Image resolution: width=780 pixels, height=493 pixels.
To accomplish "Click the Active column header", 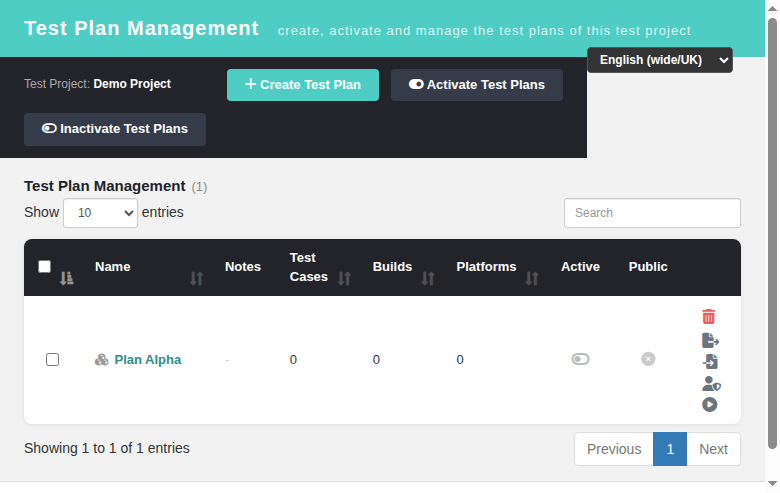I will click(581, 267).
